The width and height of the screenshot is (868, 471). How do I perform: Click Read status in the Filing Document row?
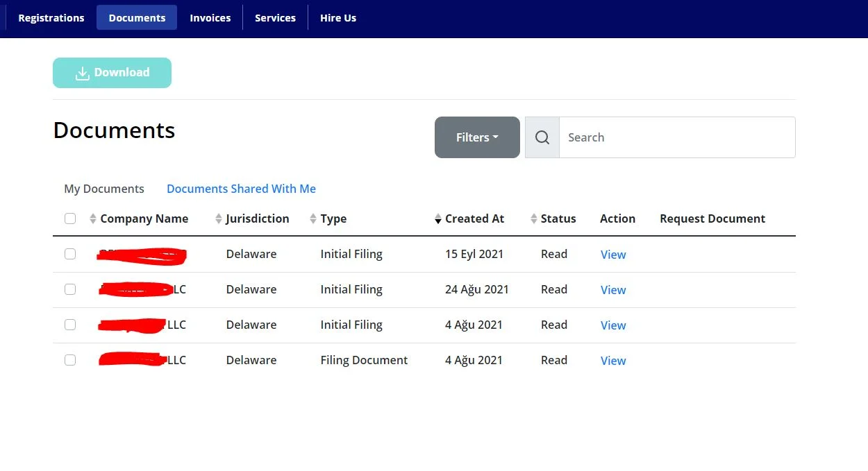(554, 360)
